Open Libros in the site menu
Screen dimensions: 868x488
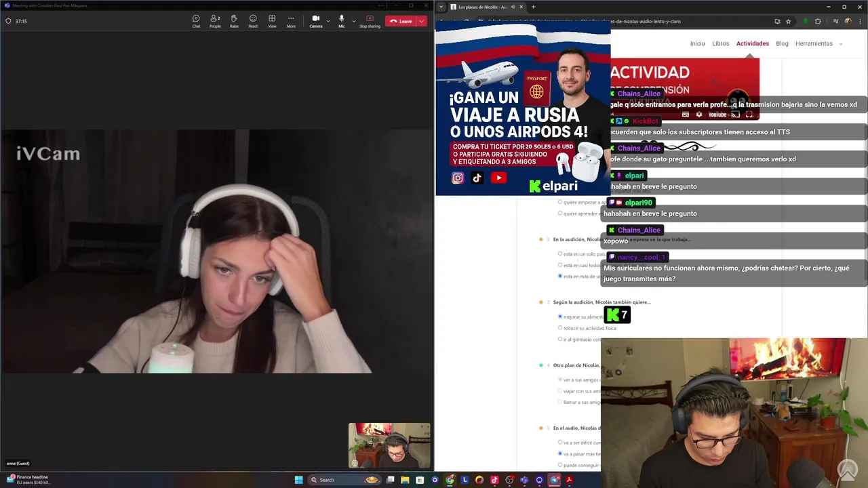(x=721, y=43)
